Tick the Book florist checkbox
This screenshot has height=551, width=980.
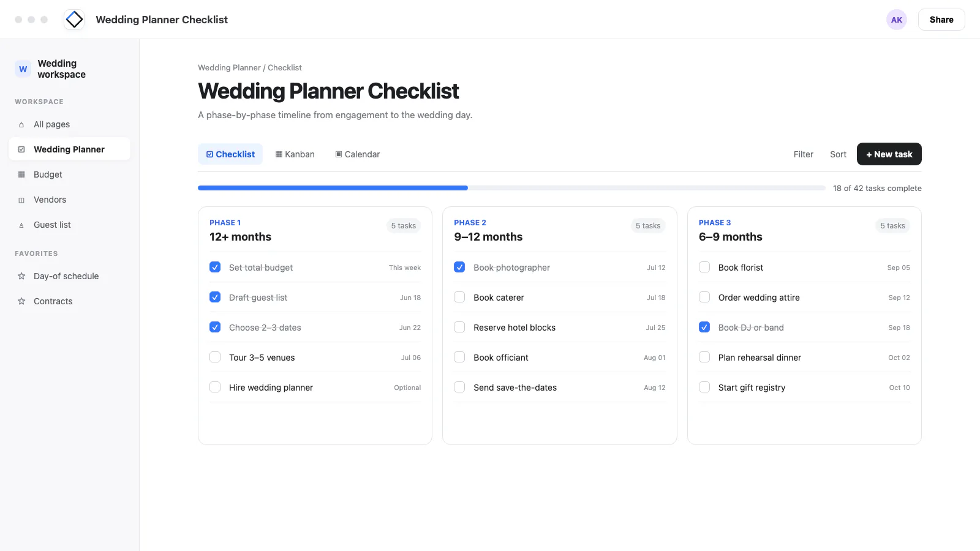[704, 267]
